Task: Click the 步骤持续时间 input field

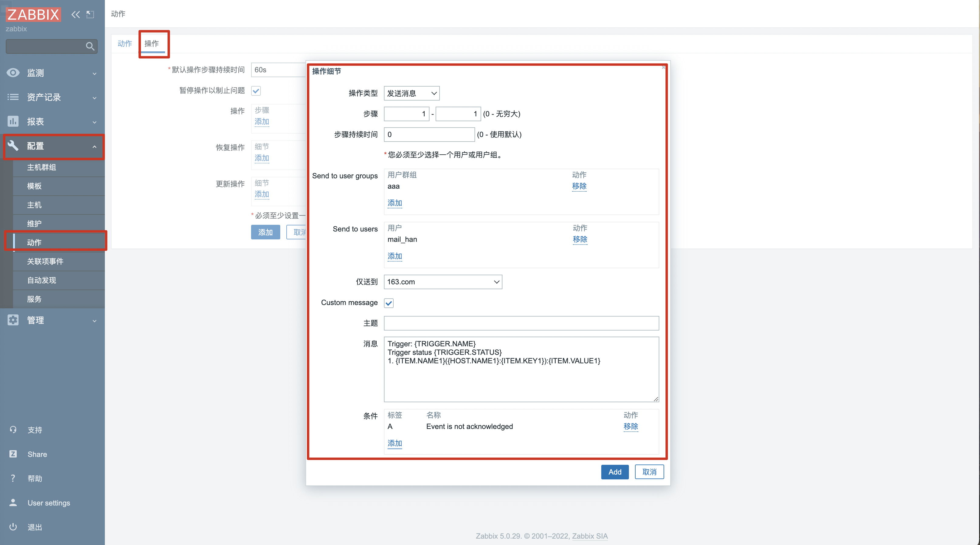Action: click(429, 134)
